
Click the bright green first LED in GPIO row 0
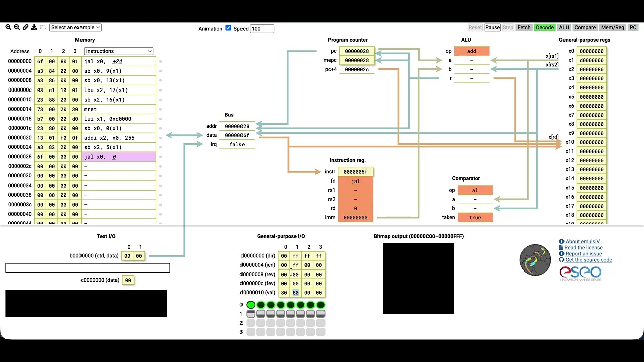[x=251, y=305]
